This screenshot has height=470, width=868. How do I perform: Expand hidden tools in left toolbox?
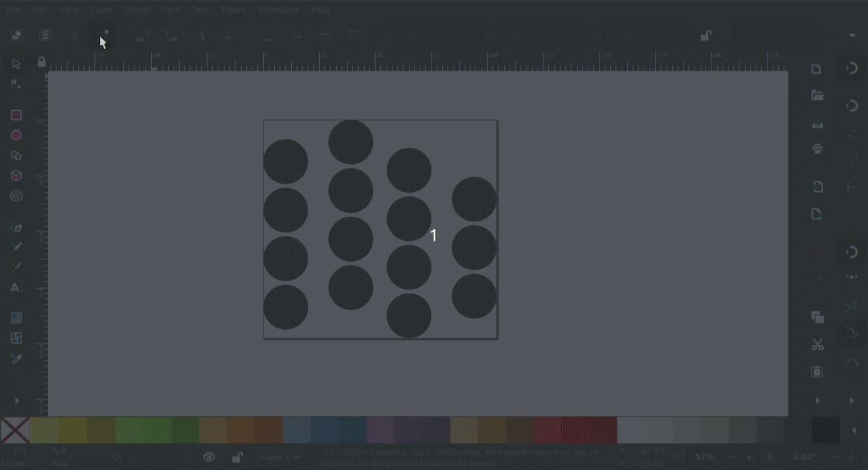pos(17,401)
